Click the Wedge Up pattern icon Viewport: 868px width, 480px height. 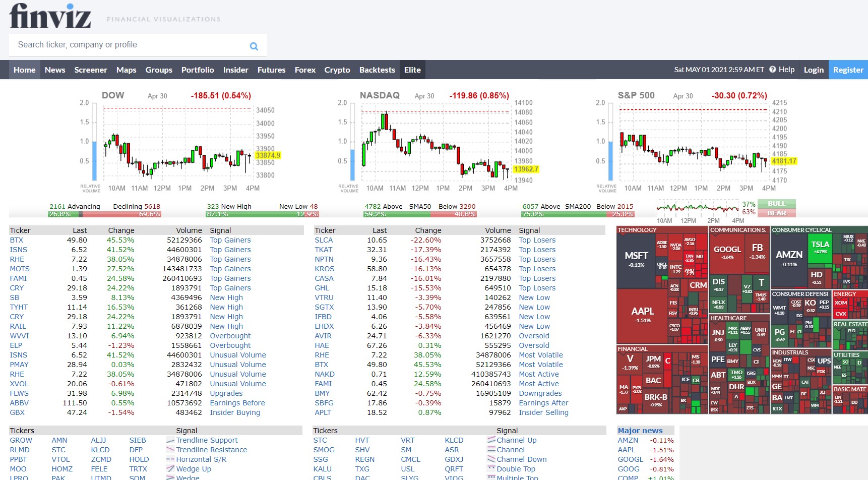pos(170,469)
